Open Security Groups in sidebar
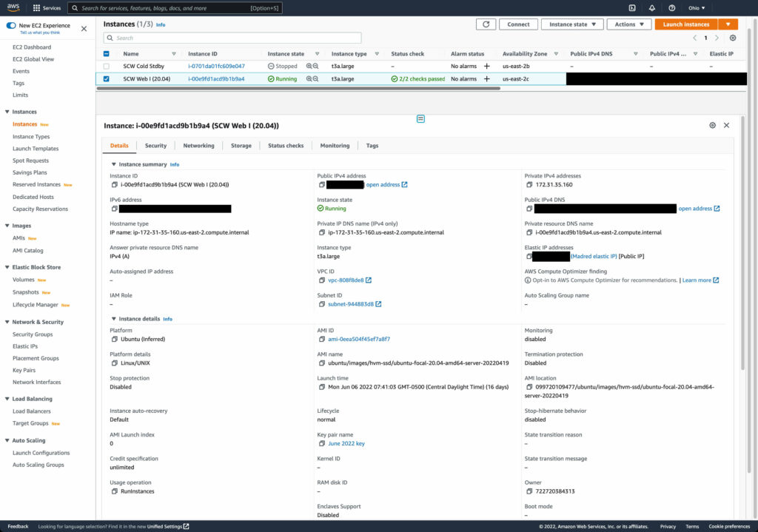Screen dimensions: 758x532 pos(33,334)
